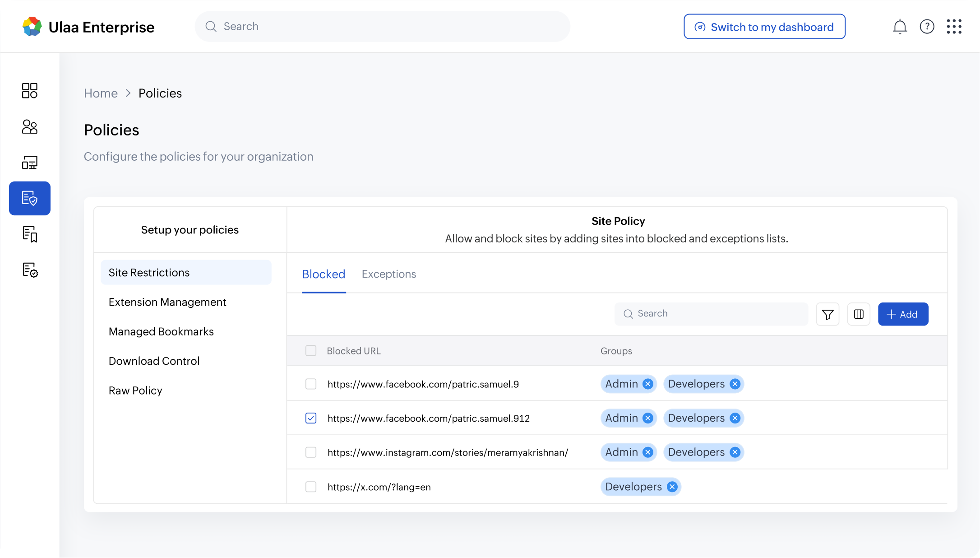Image resolution: width=980 pixels, height=558 pixels.
Task: Remove Admin from patric.samuel.912 row
Action: coord(648,418)
